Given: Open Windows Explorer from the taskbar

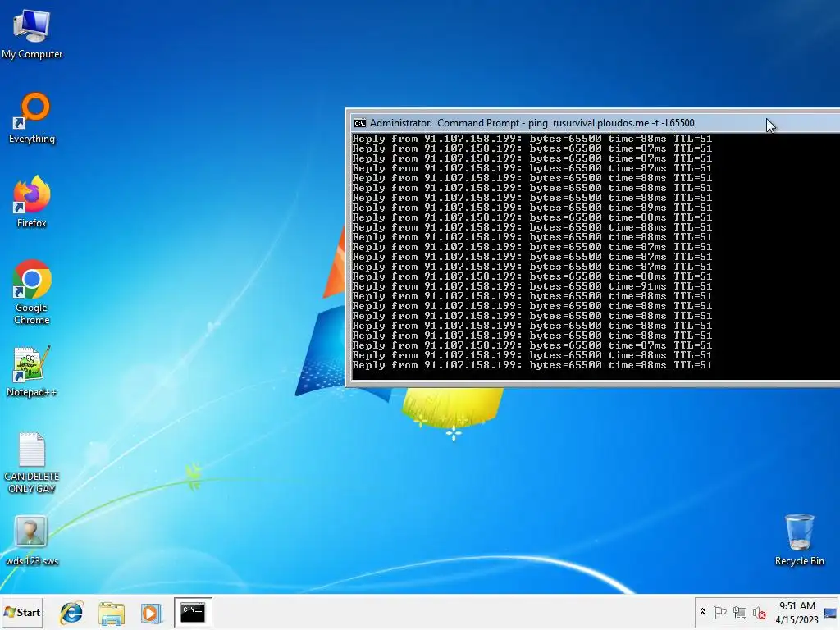Looking at the screenshot, I should tap(112, 613).
